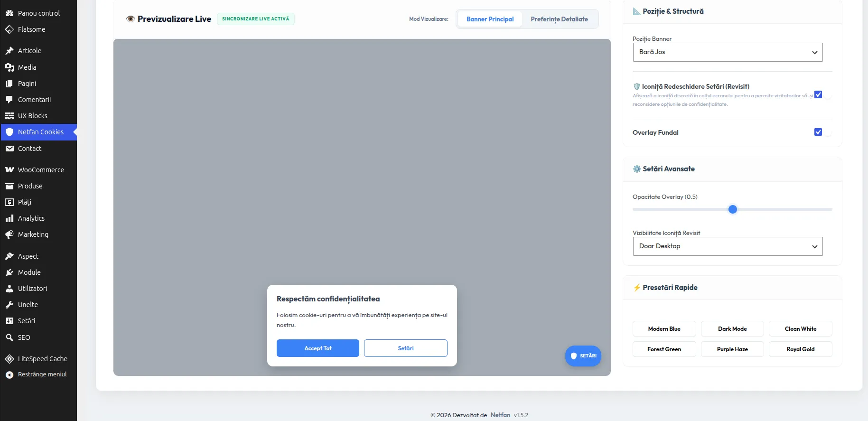Click the Setări button in cookie banner
868x421 pixels.
(x=406, y=348)
